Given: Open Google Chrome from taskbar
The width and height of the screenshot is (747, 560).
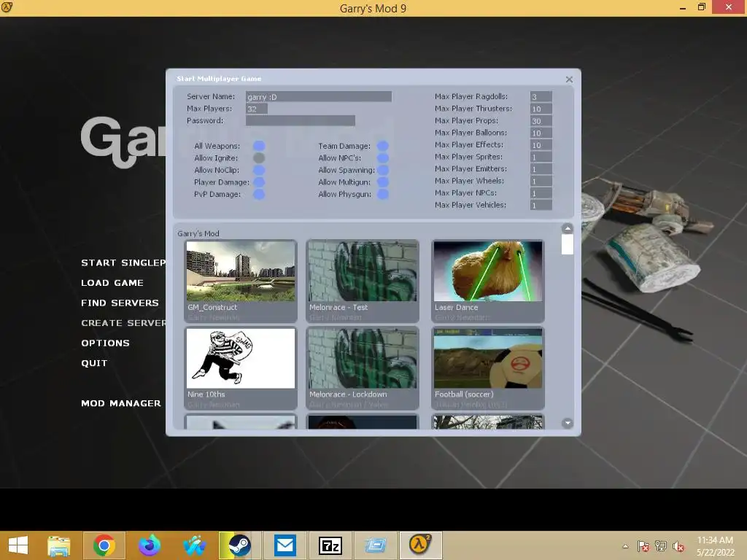Looking at the screenshot, I should click(104, 545).
